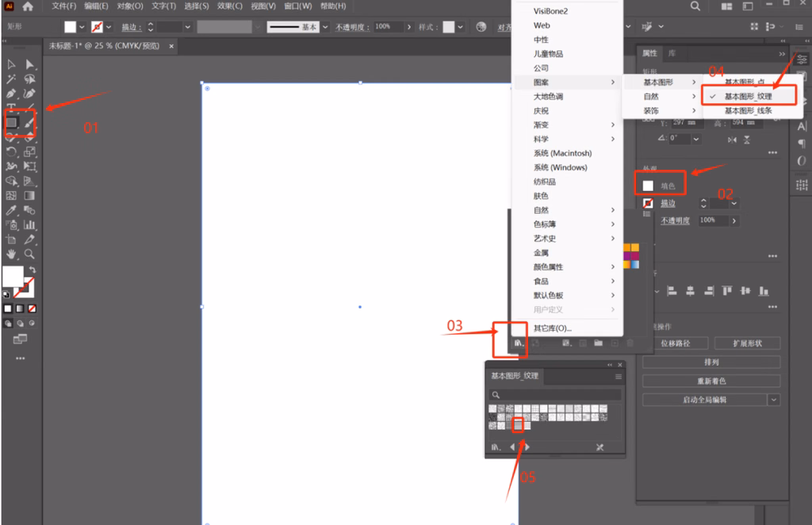
Task: Change screen mode button
Action: click(x=20, y=339)
